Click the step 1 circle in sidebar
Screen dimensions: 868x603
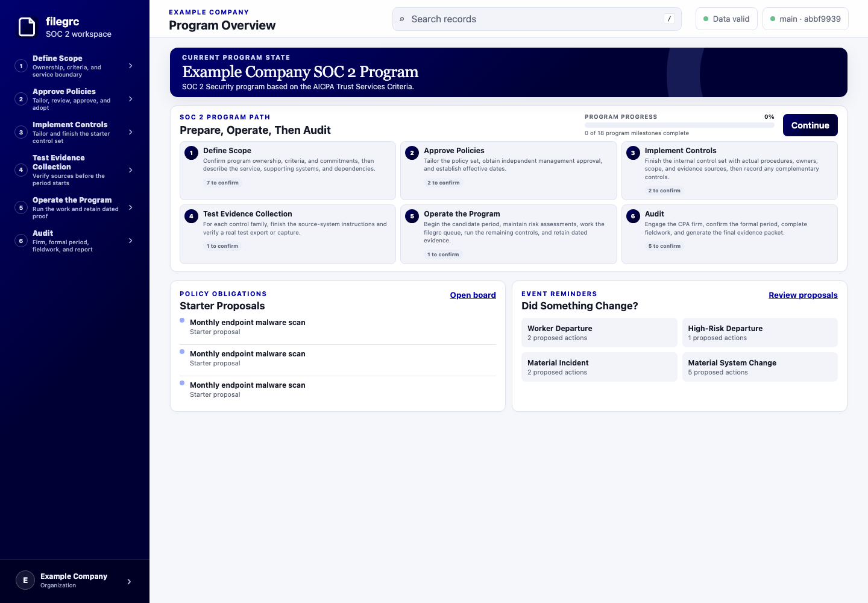[21, 66]
